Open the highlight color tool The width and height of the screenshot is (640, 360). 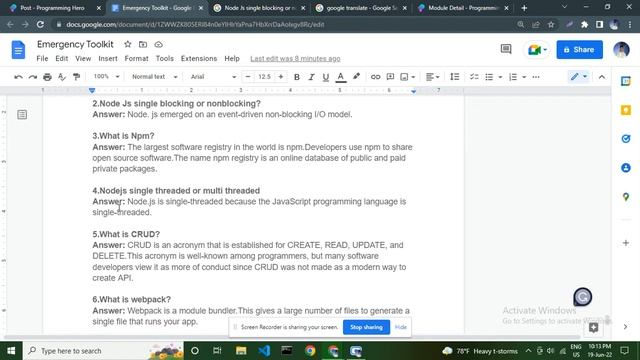pos(356,77)
